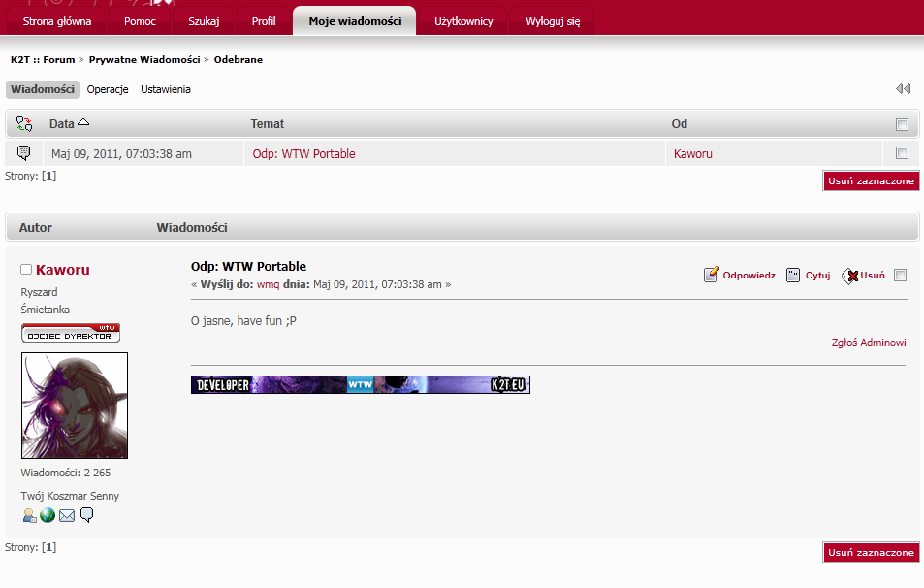Screen dimensions: 924x588
Task: Check the box for Odp: WTW Portable row
Action: click(902, 153)
